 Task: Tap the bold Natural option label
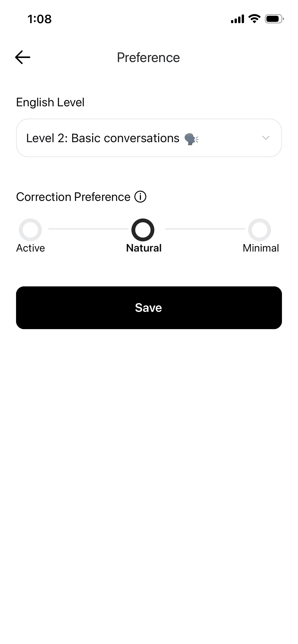click(x=144, y=248)
